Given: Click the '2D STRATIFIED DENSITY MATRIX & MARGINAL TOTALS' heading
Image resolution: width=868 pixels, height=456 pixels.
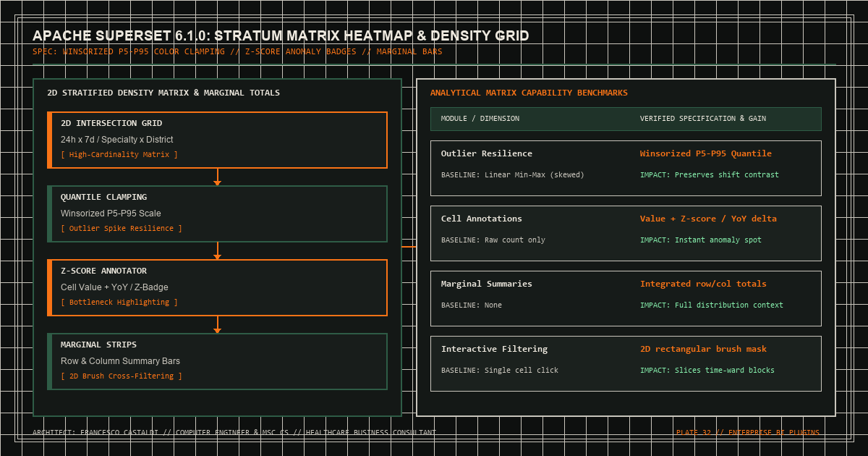Looking at the screenshot, I should point(163,93).
